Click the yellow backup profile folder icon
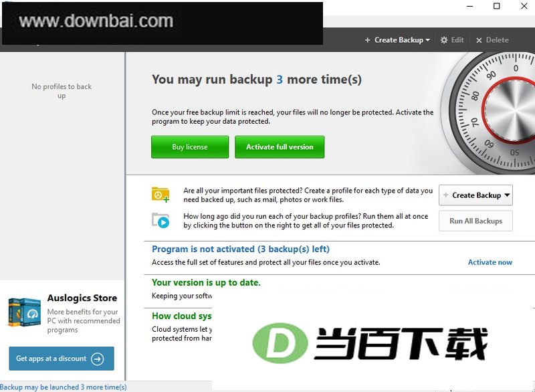This screenshot has width=535, height=392. click(x=160, y=195)
